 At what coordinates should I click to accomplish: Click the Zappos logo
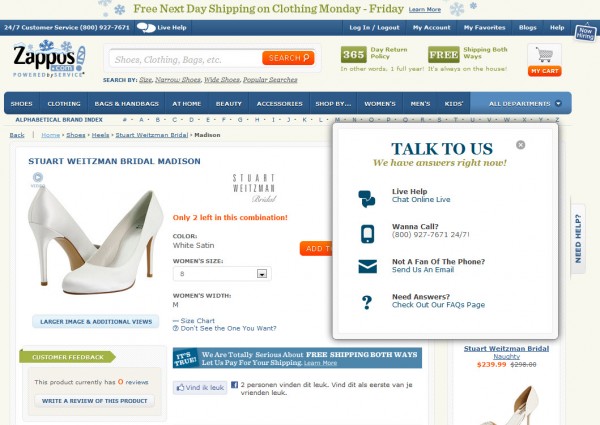pos(49,59)
